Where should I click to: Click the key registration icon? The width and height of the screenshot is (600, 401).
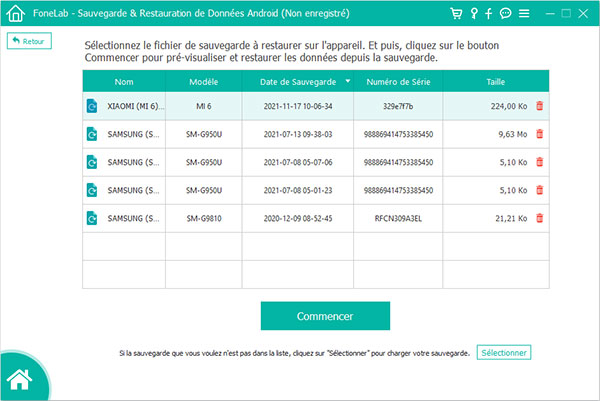pyautogui.click(x=473, y=14)
